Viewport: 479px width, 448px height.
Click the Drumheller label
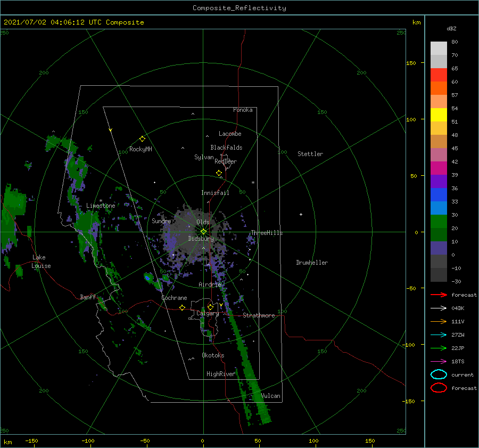point(312,263)
